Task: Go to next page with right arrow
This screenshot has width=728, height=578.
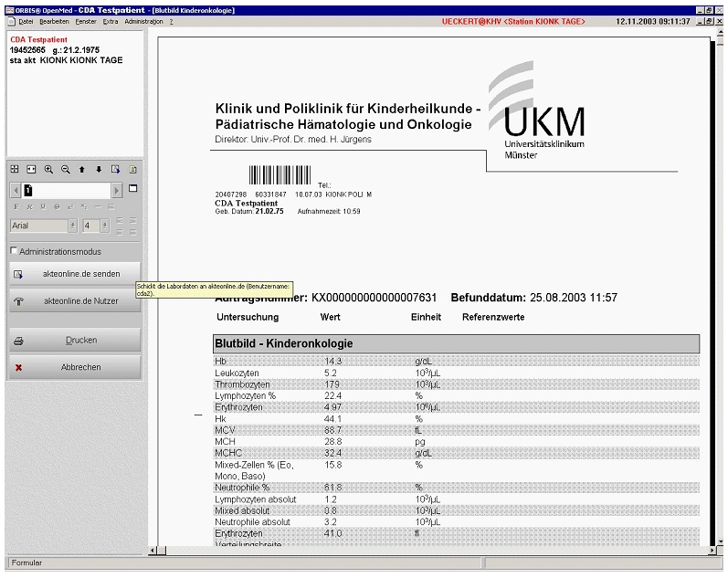Action: pyautogui.click(x=116, y=190)
